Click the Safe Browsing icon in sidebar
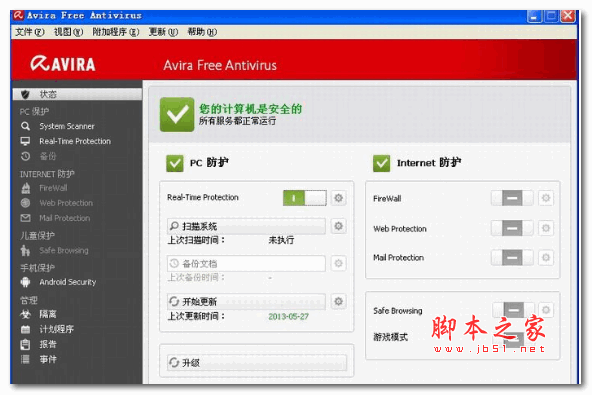Screen dimensions: 592x395 click(x=25, y=250)
